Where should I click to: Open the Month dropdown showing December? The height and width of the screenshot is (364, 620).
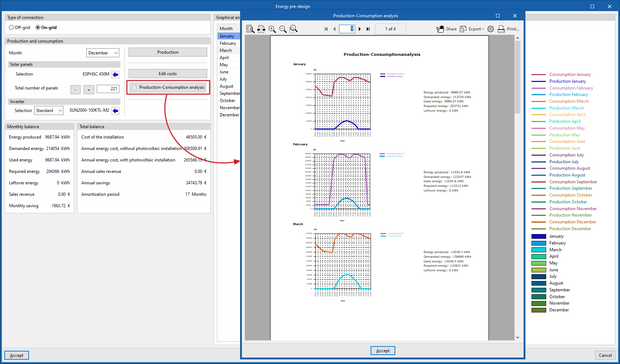click(103, 53)
